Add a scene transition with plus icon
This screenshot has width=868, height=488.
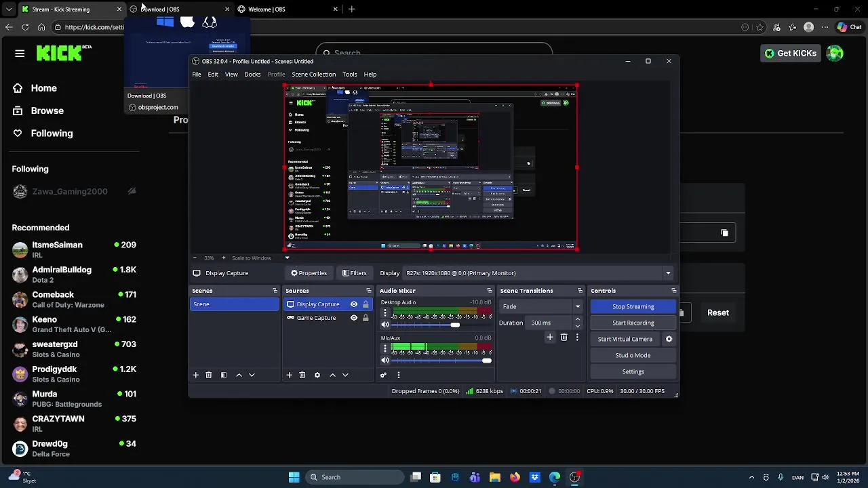550,337
